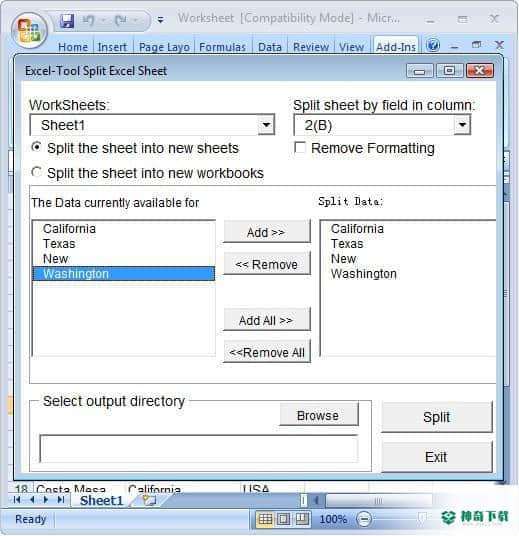Open the Formulas ribbon tab

pyautogui.click(x=222, y=47)
